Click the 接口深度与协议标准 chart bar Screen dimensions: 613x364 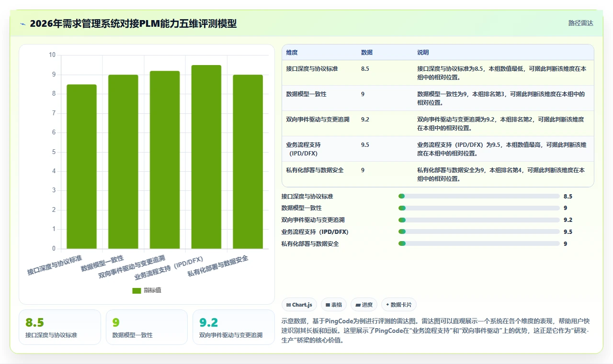pyautogui.click(x=81, y=166)
